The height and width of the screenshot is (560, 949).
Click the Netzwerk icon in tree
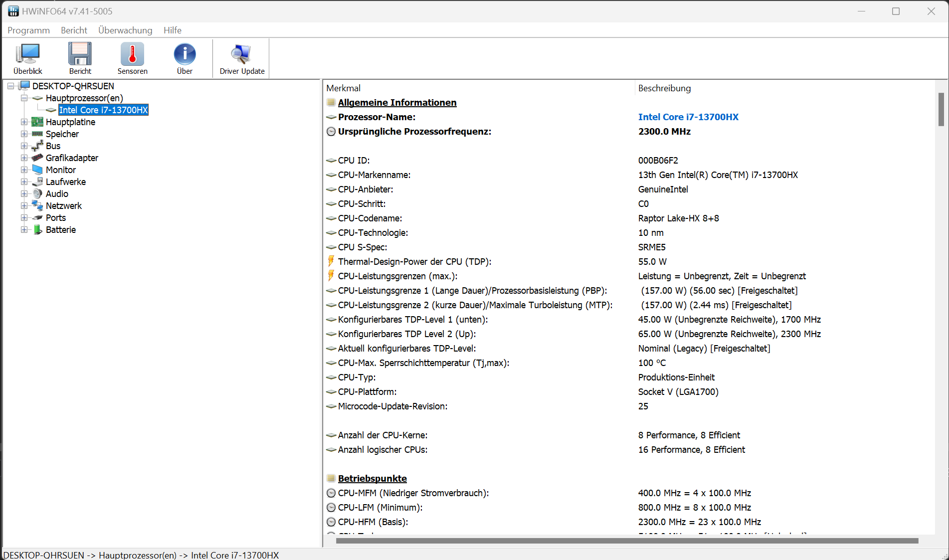click(37, 206)
